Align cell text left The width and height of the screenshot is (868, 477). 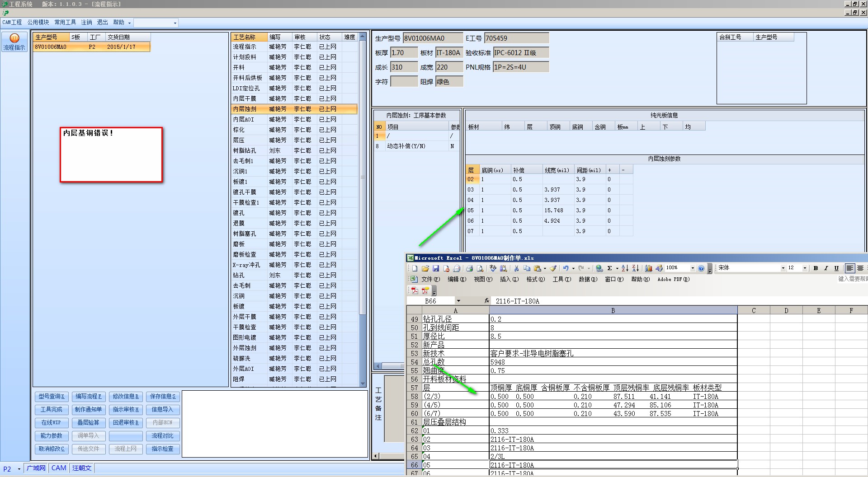[850, 268]
